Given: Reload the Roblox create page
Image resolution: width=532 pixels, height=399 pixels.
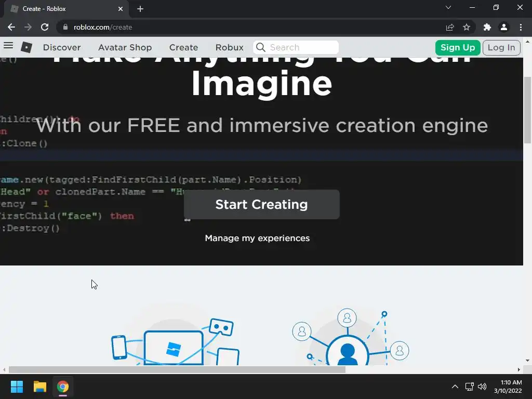Looking at the screenshot, I should coord(45,27).
